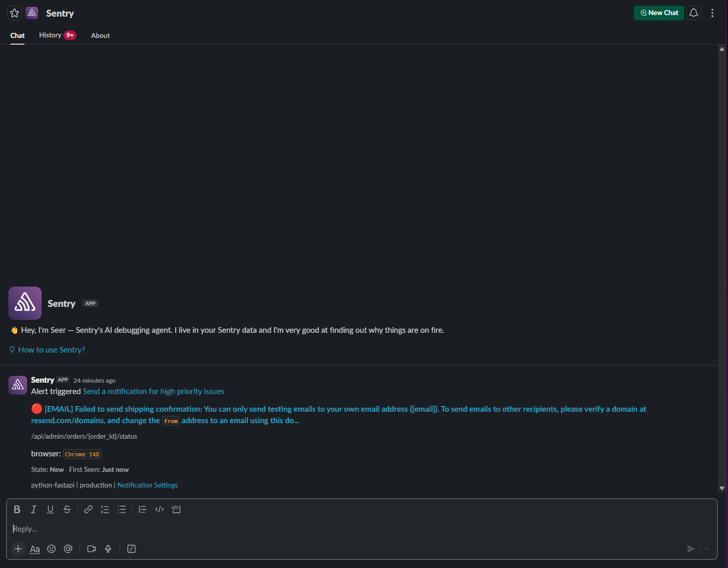
Task: Insert a code block
Action: (x=176, y=509)
